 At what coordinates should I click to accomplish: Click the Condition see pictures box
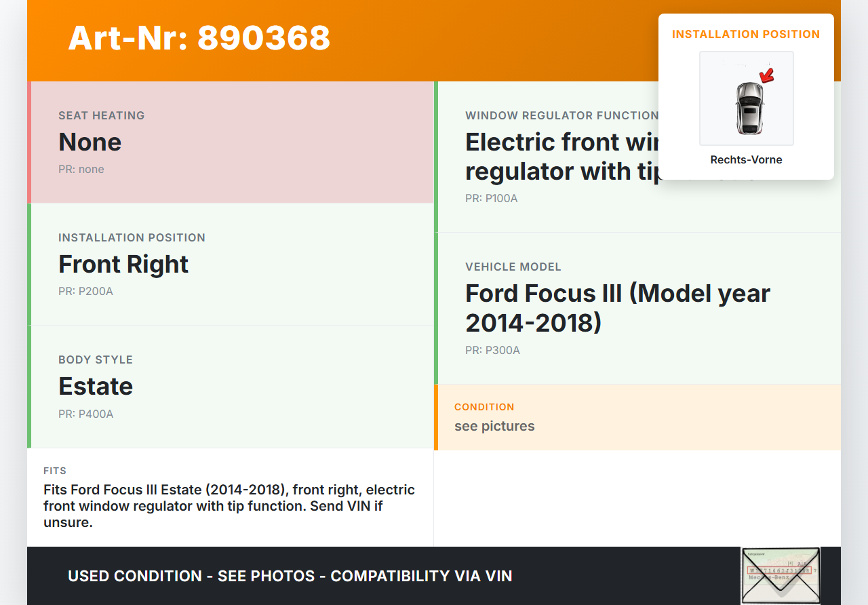(x=637, y=417)
